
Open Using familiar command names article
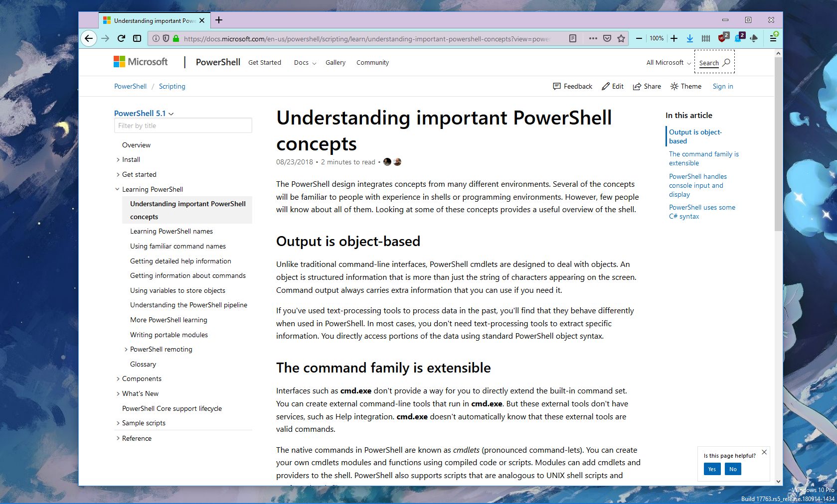(178, 246)
